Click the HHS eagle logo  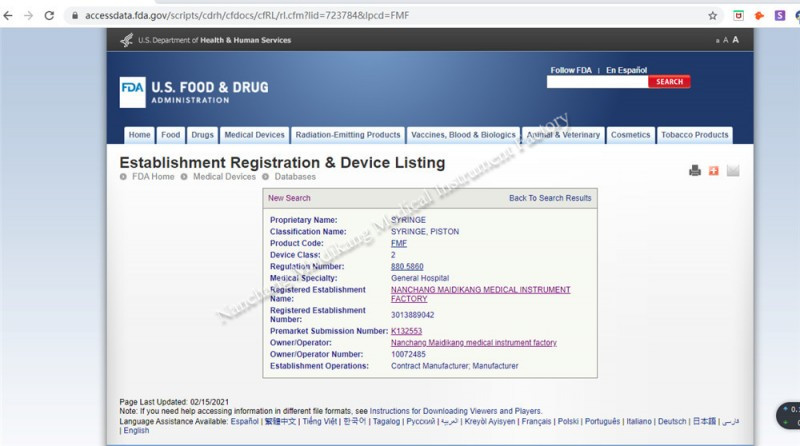127,40
